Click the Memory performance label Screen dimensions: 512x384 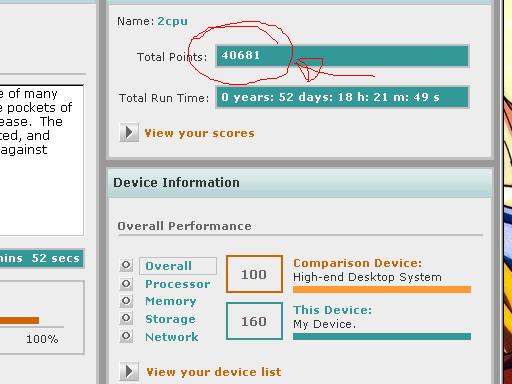(170, 301)
